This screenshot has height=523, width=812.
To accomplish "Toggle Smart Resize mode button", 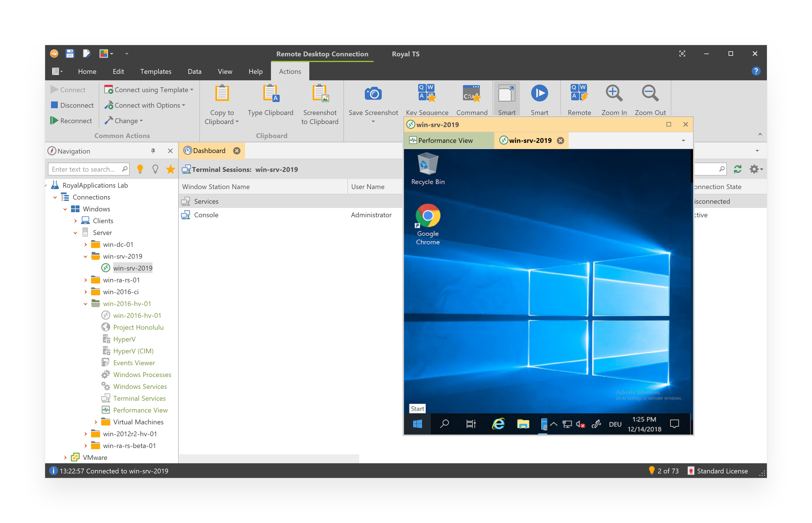I will (507, 99).
